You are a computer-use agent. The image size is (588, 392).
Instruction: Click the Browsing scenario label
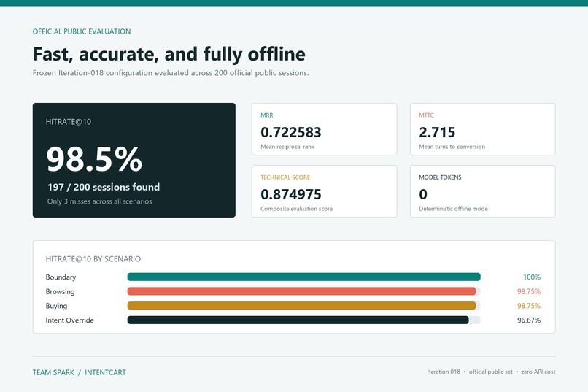click(x=60, y=291)
